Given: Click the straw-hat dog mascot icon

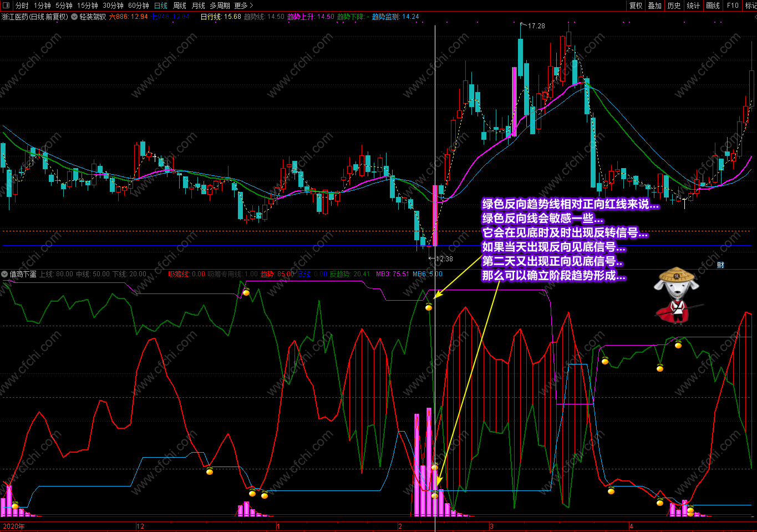Looking at the screenshot, I should [675, 294].
